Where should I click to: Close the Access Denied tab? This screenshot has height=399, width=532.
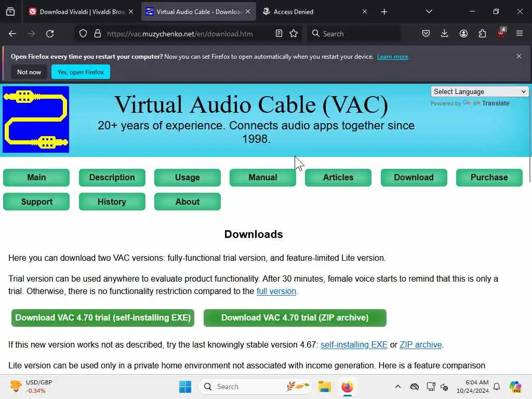(365, 12)
